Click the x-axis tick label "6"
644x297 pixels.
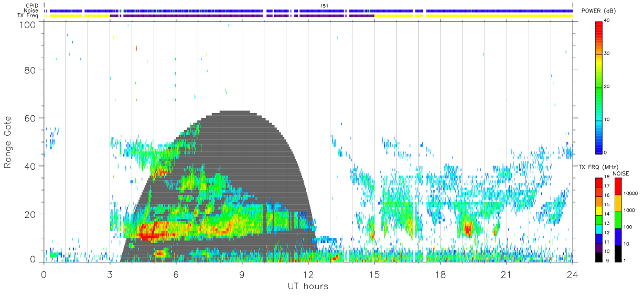click(x=176, y=274)
